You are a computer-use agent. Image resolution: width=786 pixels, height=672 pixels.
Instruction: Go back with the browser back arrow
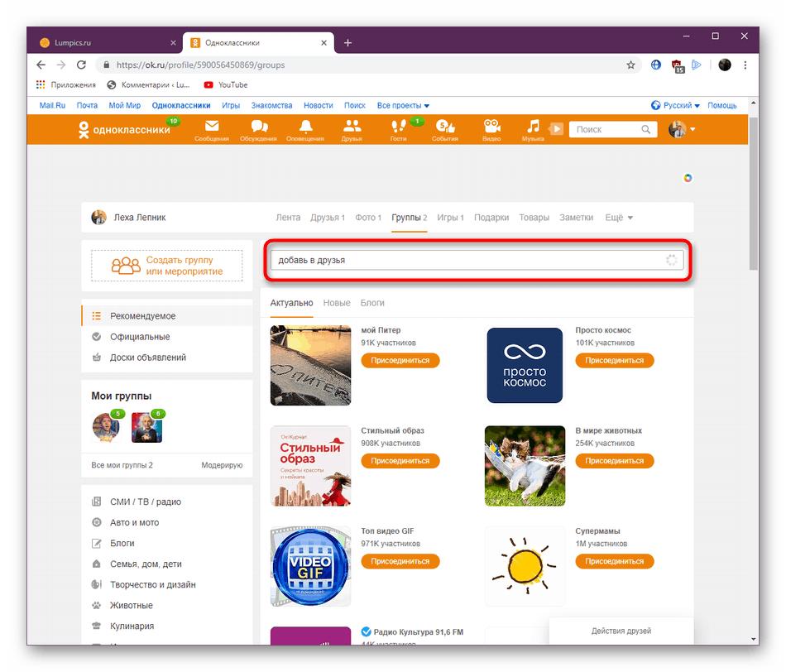(41, 65)
